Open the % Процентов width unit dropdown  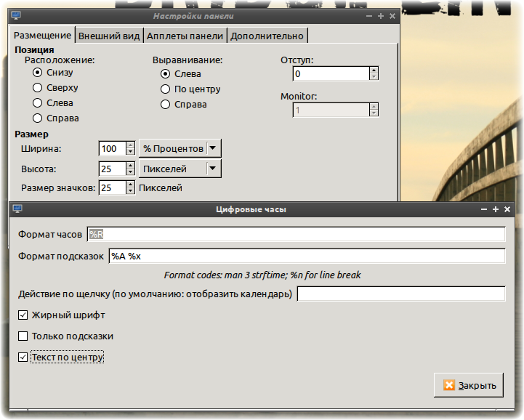[x=180, y=148]
